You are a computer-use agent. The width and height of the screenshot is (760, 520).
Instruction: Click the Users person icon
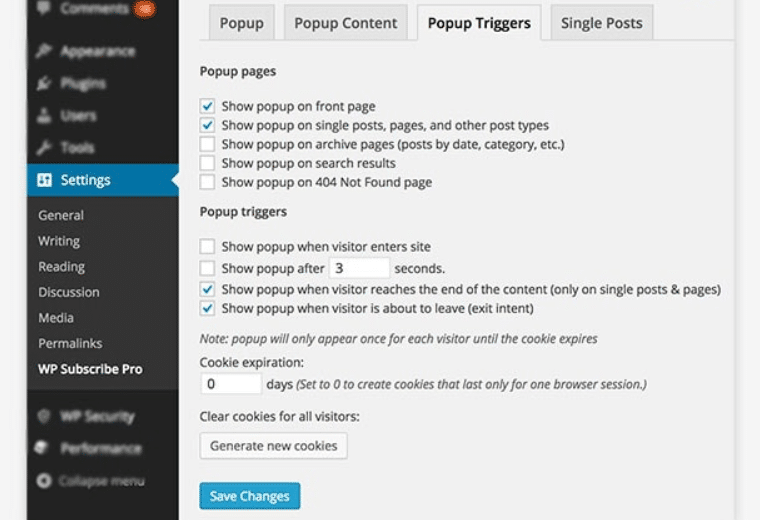(x=44, y=115)
